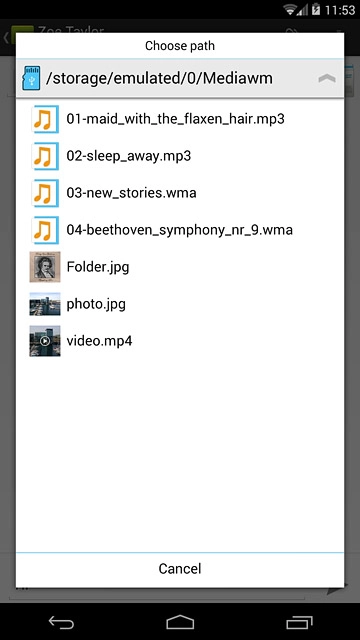
Task: Choose 04-beethoven_symphony_nr_9.wma
Action: pyautogui.click(x=180, y=230)
